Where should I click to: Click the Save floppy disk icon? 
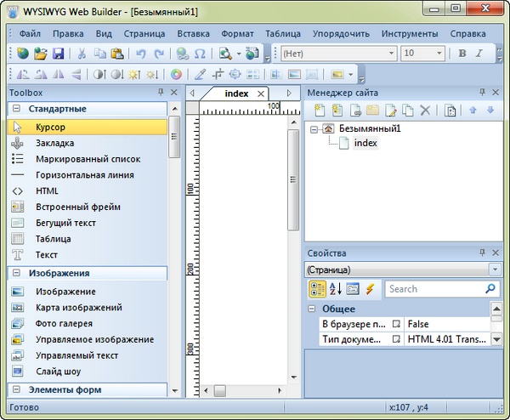pos(58,53)
